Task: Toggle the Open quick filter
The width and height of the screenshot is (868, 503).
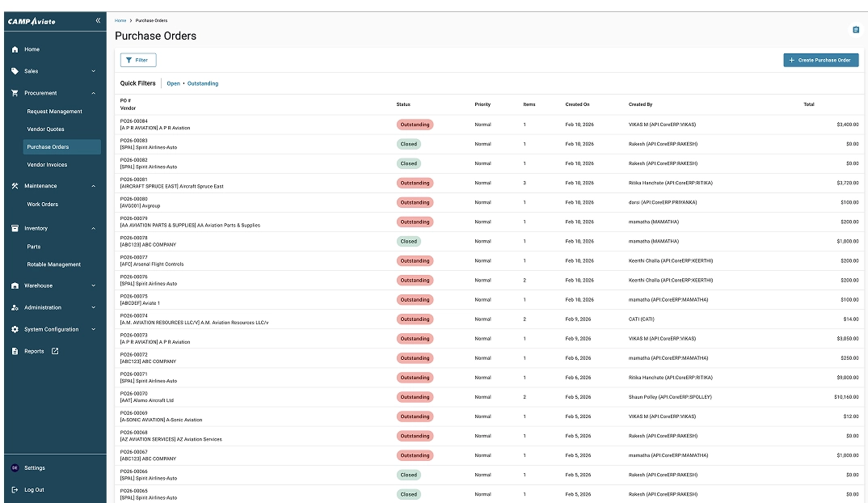Action: tap(173, 83)
